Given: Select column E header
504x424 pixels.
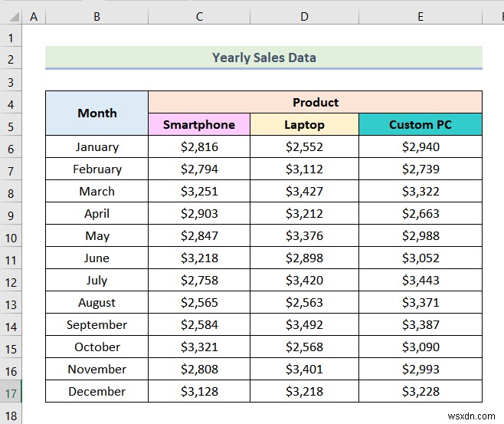Looking at the screenshot, I should click(420, 15).
